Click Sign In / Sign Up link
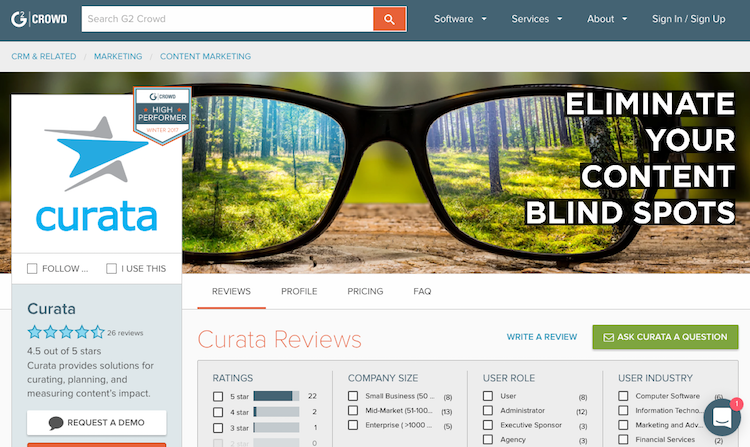The image size is (750, 447). [x=688, y=19]
